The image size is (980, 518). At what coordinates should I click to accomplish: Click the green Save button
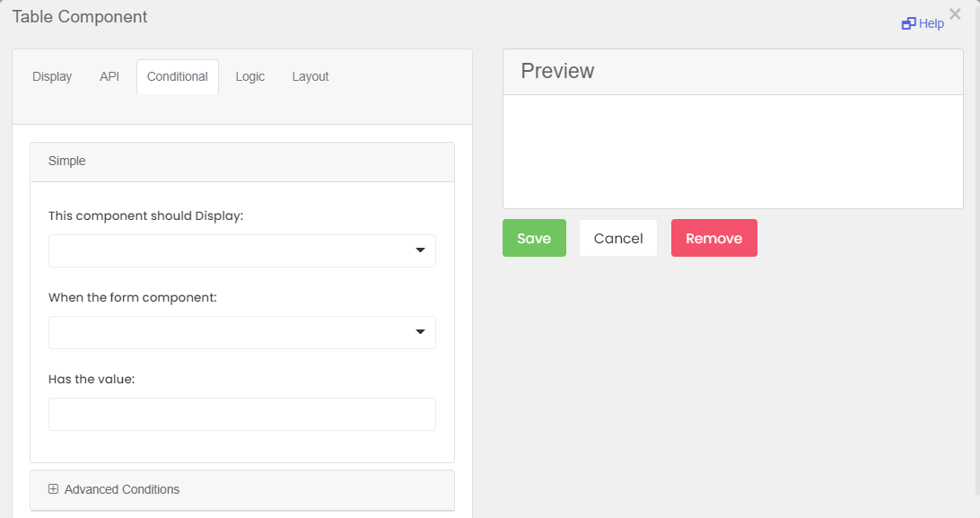point(534,238)
